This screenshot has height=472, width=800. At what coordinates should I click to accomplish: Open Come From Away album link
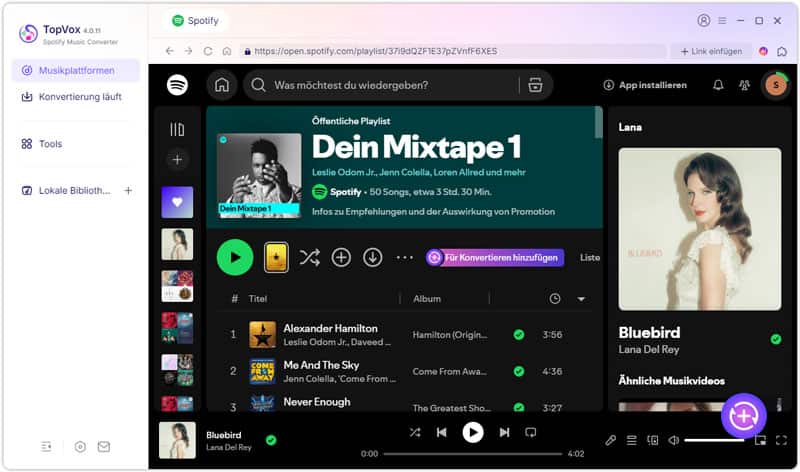point(449,371)
